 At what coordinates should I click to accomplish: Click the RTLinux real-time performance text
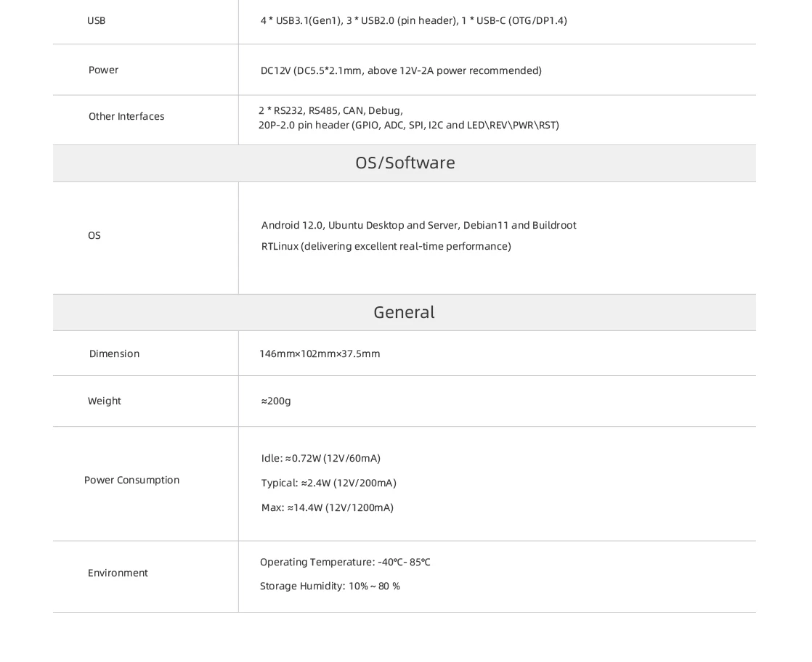click(386, 246)
